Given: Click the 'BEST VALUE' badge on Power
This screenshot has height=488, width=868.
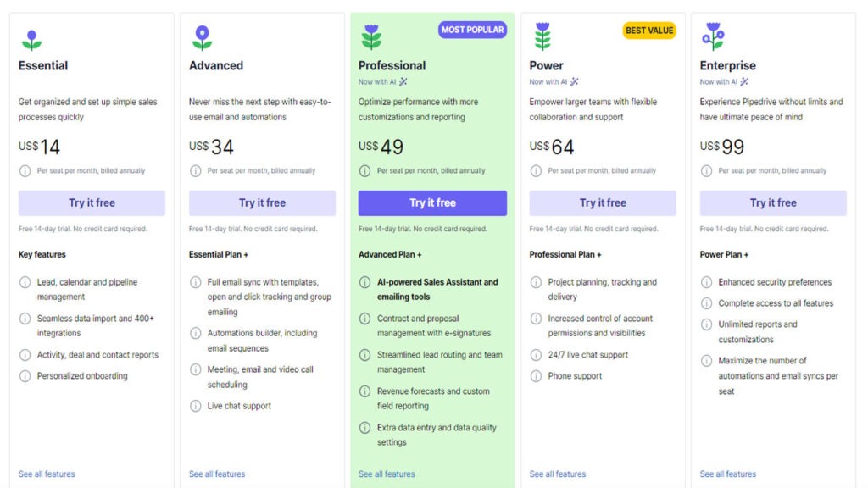Looking at the screenshot, I should pyautogui.click(x=649, y=30).
